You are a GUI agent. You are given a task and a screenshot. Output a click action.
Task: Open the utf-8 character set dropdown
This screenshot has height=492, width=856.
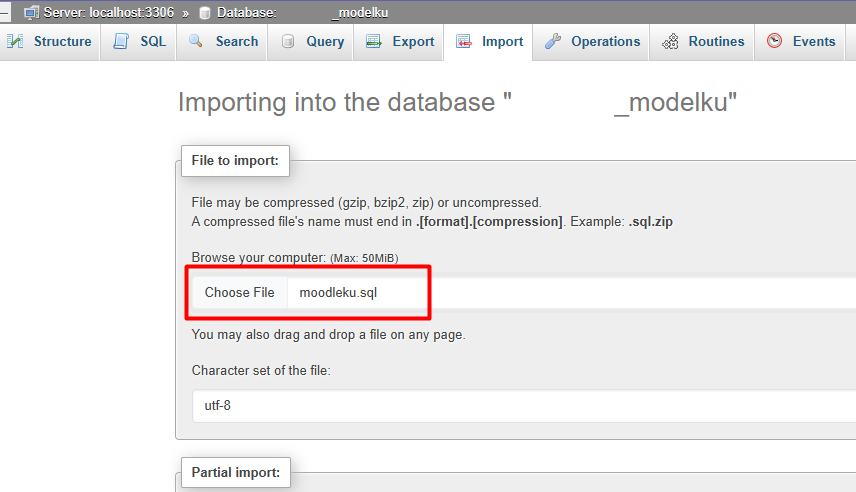point(524,406)
